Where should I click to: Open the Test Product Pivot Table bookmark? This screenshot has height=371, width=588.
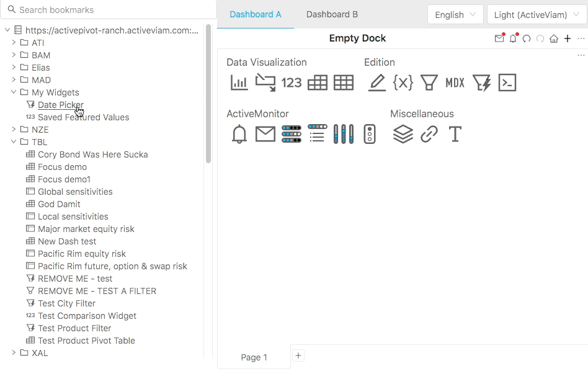86,340
